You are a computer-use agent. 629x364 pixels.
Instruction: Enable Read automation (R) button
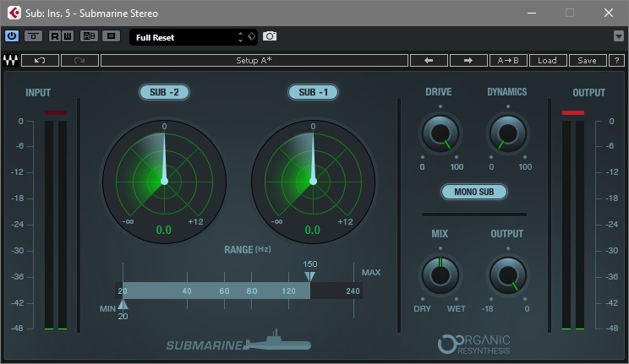pos(55,36)
